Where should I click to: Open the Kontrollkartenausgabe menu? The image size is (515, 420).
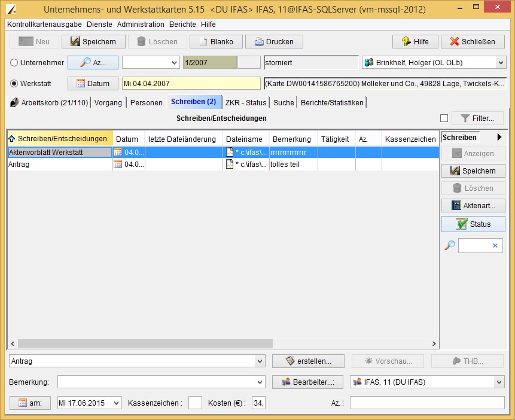coord(44,25)
